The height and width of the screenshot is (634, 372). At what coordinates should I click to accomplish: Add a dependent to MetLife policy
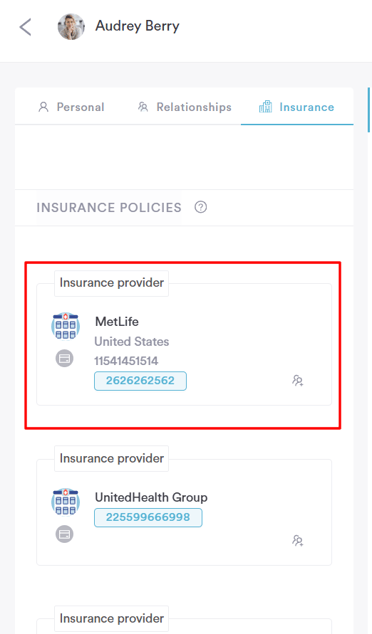click(x=298, y=380)
